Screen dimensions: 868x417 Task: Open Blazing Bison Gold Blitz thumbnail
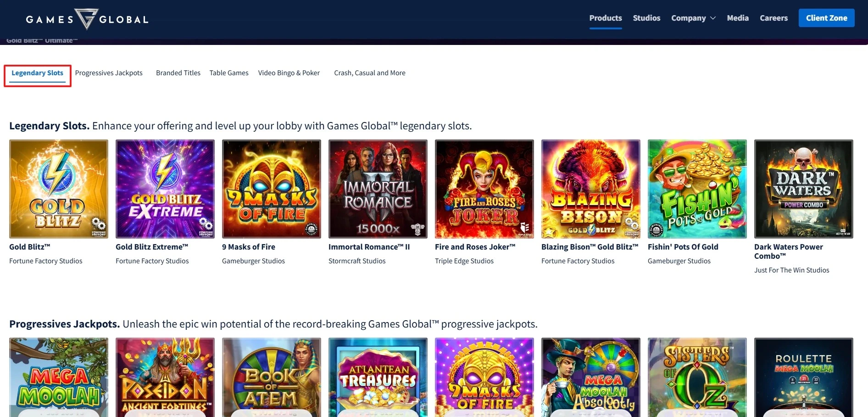click(591, 189)
